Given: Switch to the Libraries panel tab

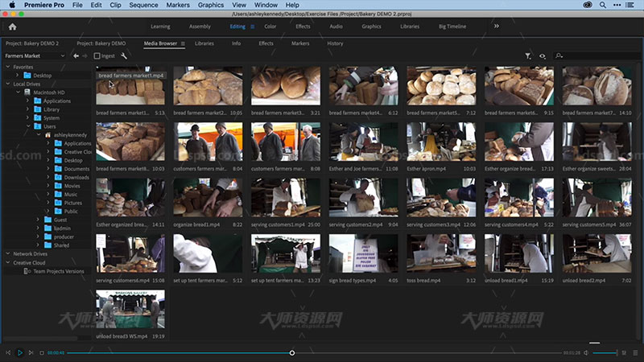Looking at the screenshot, I should pyautogui.click(x=204, y=43).
